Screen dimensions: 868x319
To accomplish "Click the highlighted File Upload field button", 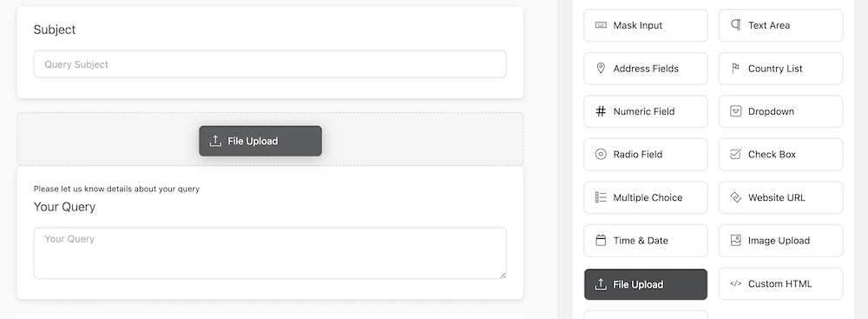I will tap(646, 284).
